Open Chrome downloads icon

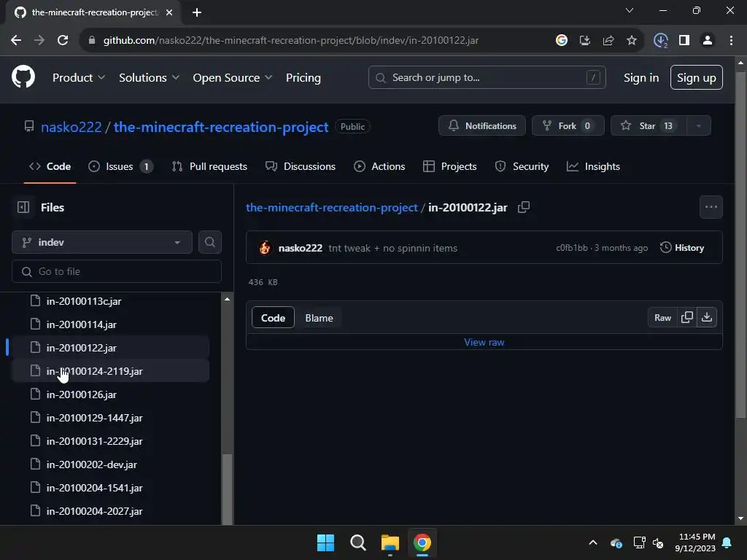[660, 41]
